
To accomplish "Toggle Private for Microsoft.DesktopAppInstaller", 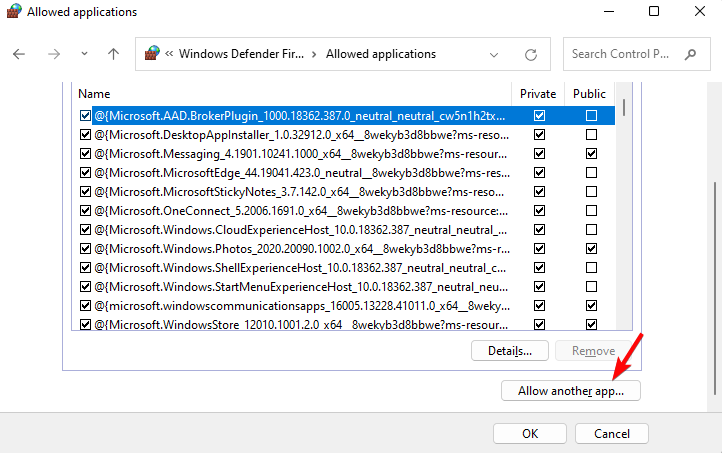I will pos(539,134).
